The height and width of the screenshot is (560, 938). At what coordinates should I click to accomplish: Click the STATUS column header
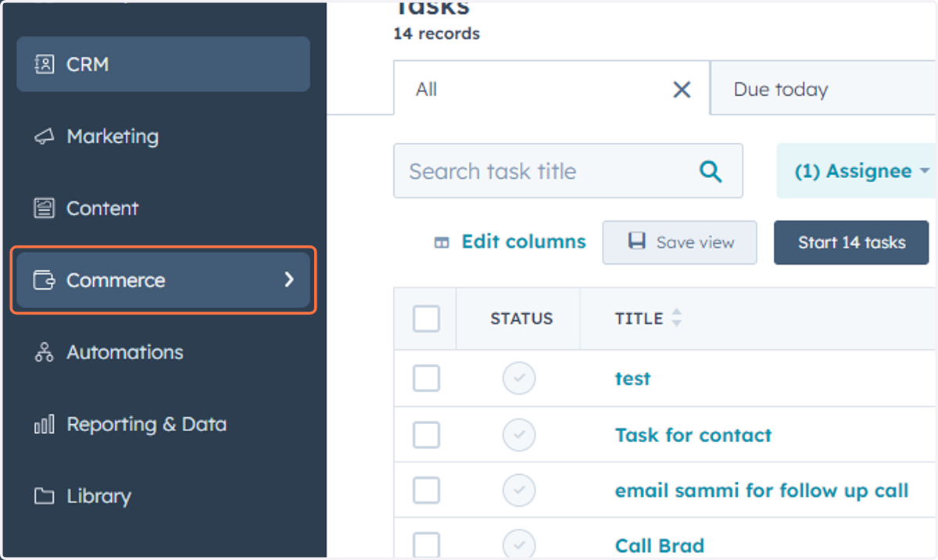point(521,319)
